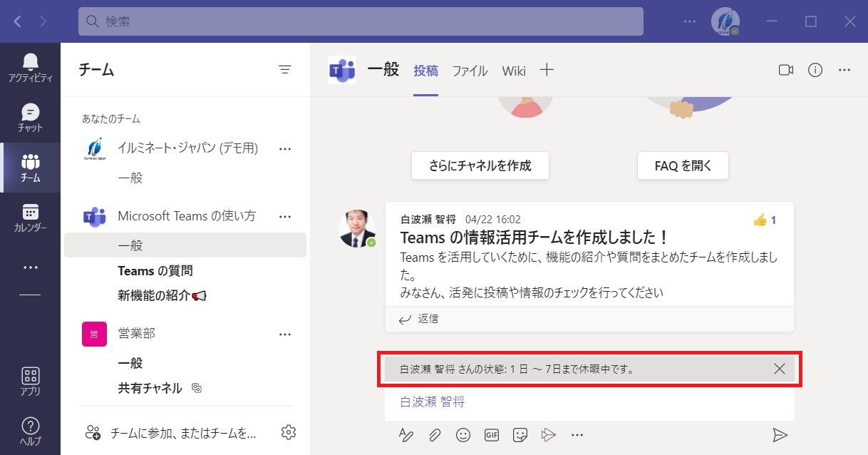Open the Chat section icon
Image resolution: width=868 pixels, height=455 pixels.
[x=30, y=112]
